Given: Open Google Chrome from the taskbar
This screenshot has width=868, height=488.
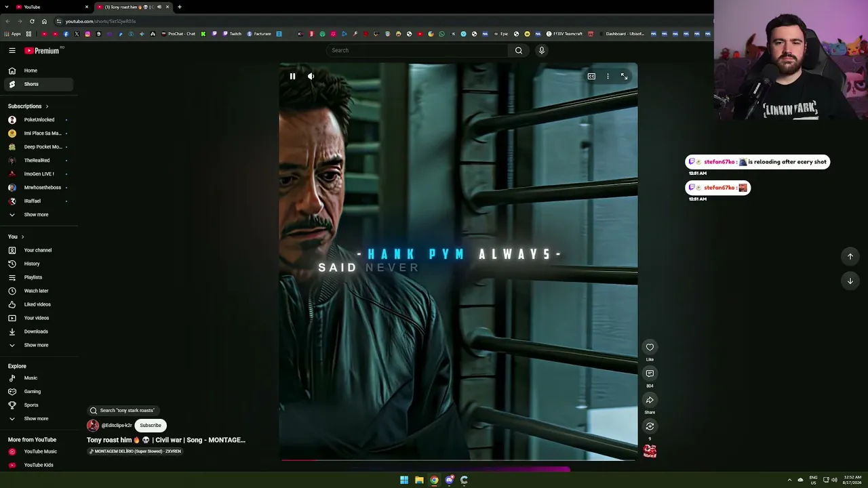Looking at the screenshot, I should click(434, 480).
